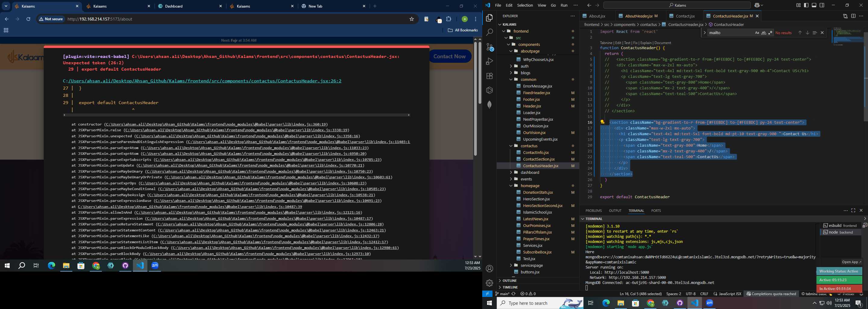Click the remote window icon in status bar

[487, 294]
